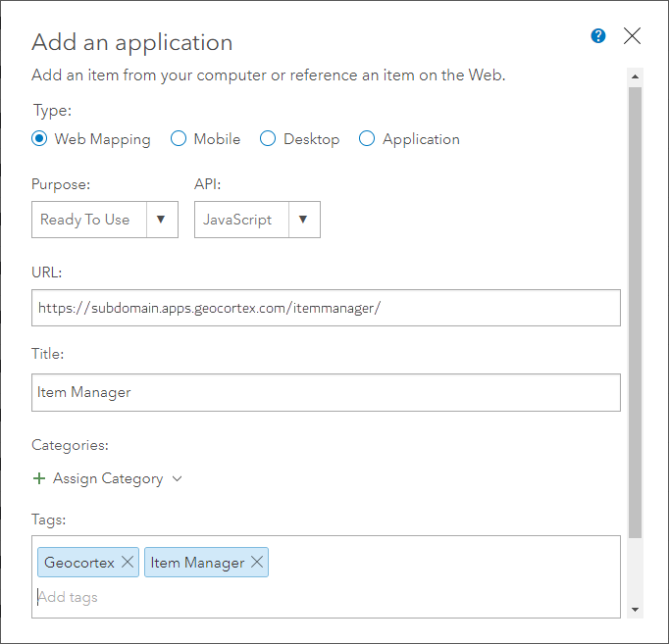Viewport: 669px width, 644px height.
Task: Open the Purpose dropdown showing Ready To Use
Action: click(105, 220)
